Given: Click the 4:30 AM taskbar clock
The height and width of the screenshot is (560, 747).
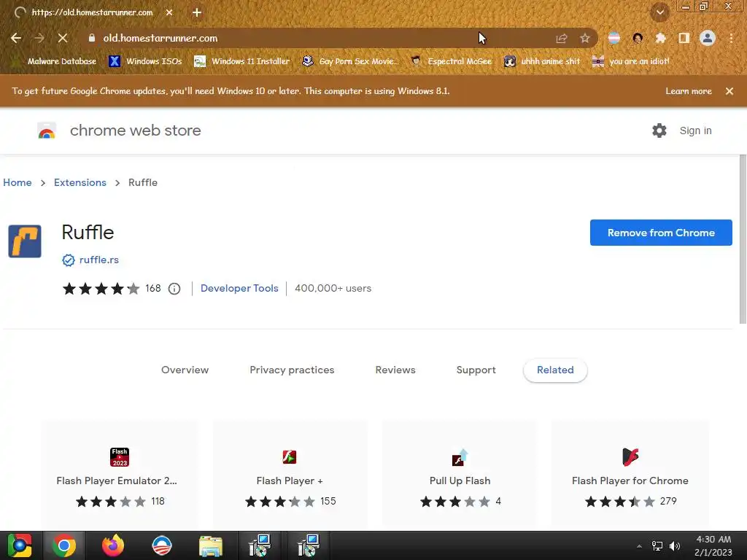Looking at the screenshot, I should (713, 545).
